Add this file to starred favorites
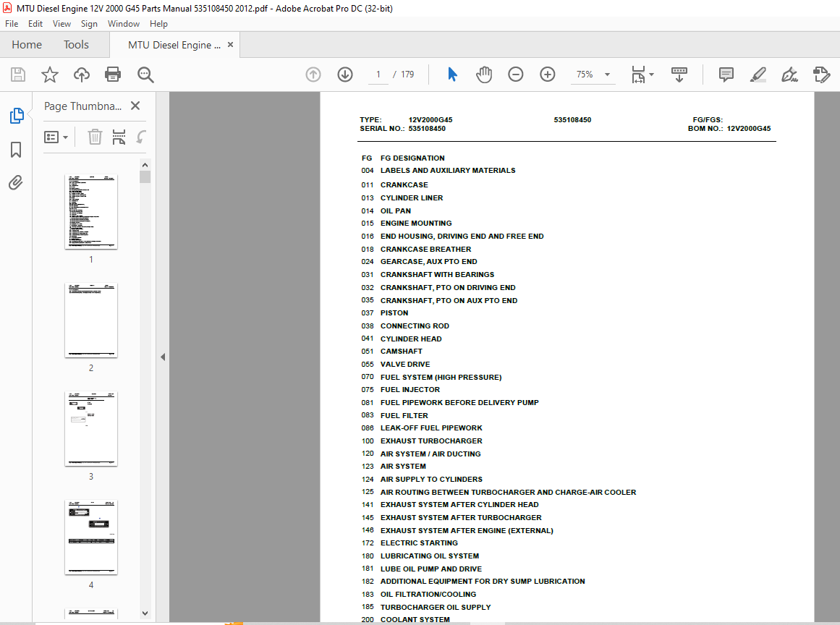 click(50, 75)
